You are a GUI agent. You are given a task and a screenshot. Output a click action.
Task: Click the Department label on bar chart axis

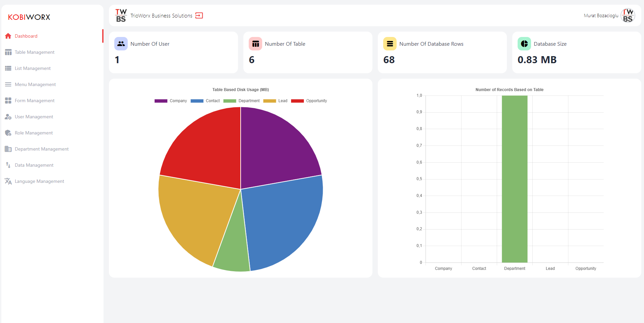[x=515, y=269]
